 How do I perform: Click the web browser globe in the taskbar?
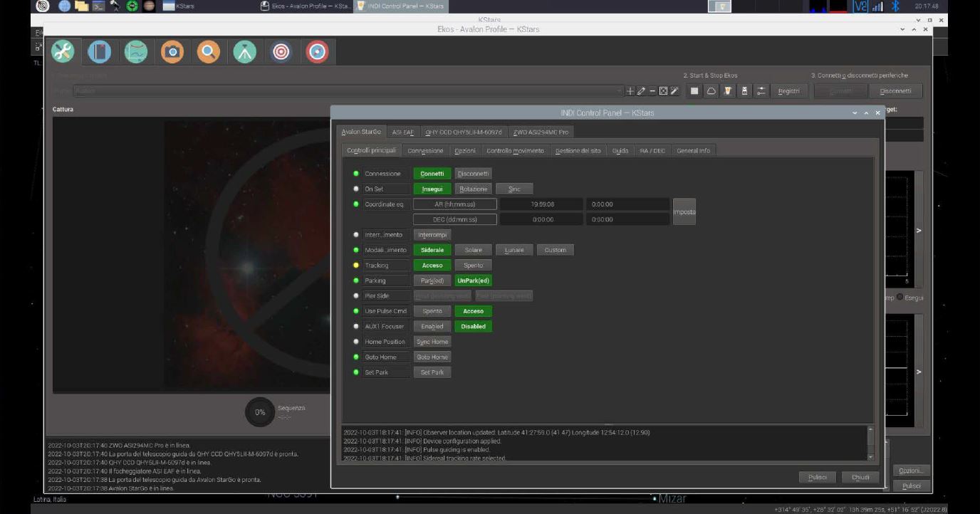63,6
